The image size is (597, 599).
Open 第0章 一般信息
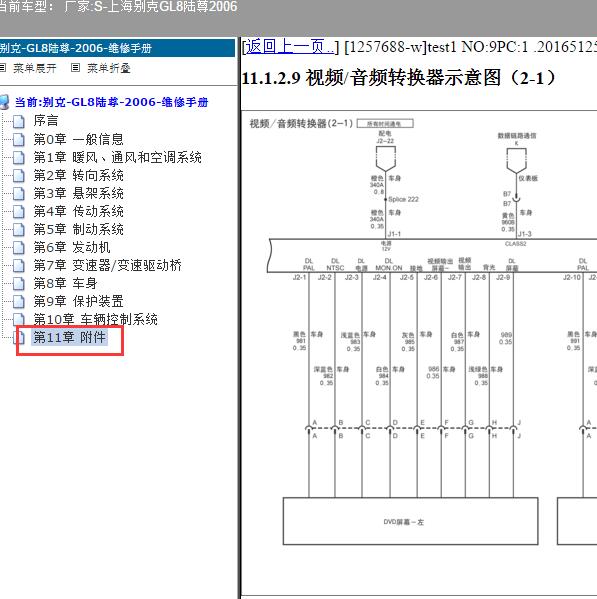(78, 139)
